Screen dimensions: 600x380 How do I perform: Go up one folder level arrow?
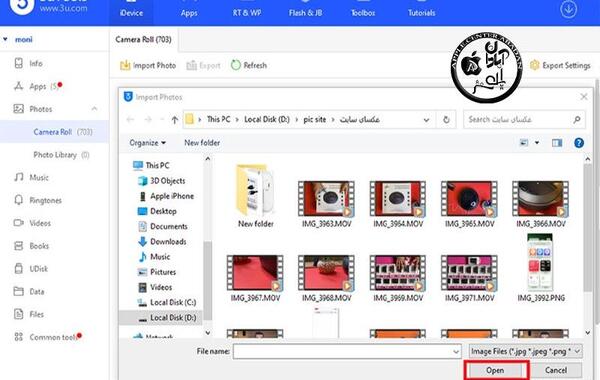(174, 120)
